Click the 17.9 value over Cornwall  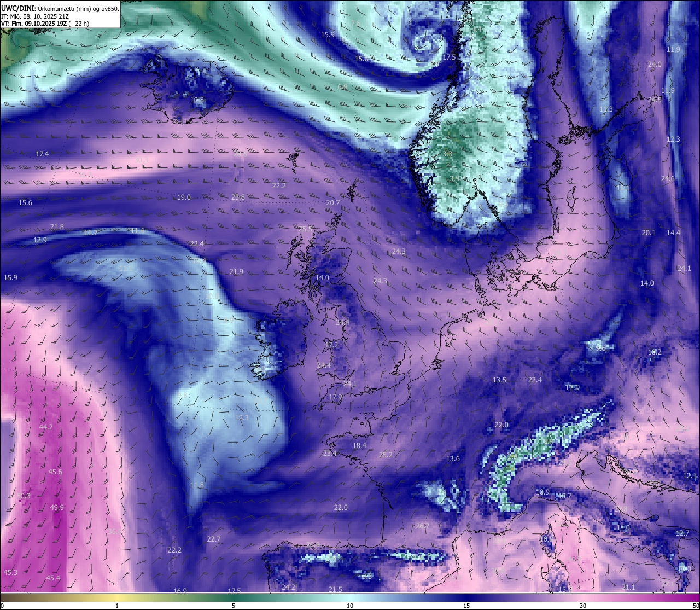coord(335,397)
